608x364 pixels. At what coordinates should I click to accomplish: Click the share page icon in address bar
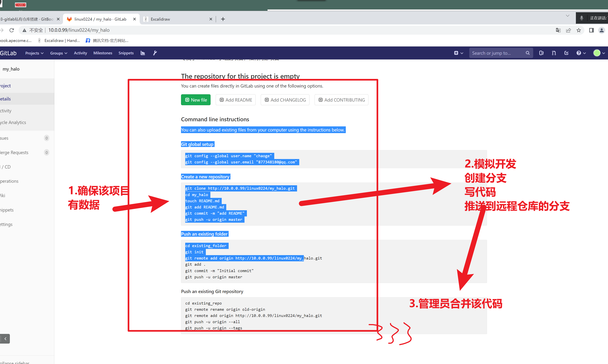569,30
